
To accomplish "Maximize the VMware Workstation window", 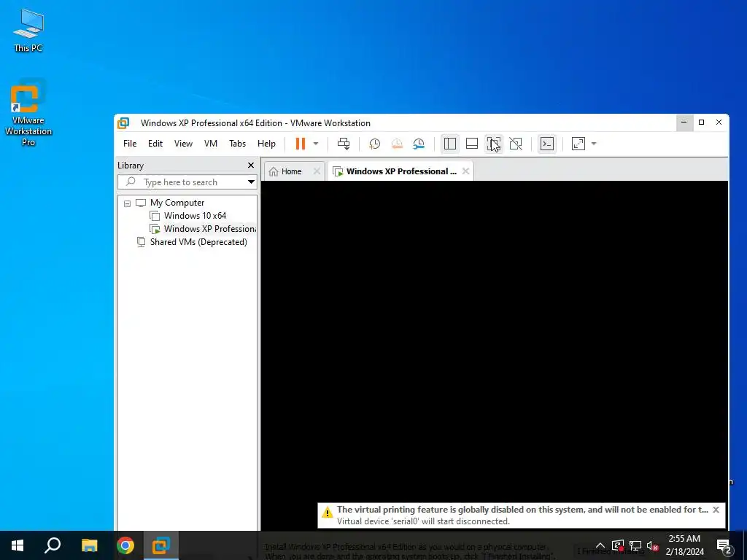I will 701,122.
